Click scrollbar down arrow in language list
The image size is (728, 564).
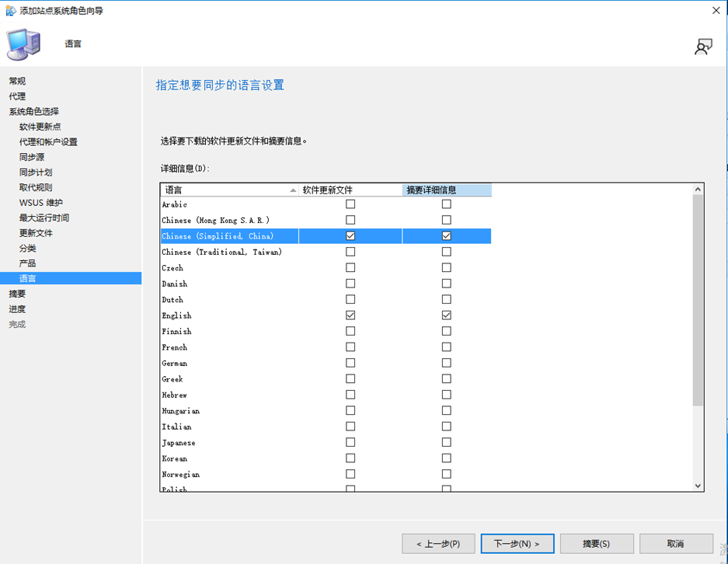(x=698, y=486)
